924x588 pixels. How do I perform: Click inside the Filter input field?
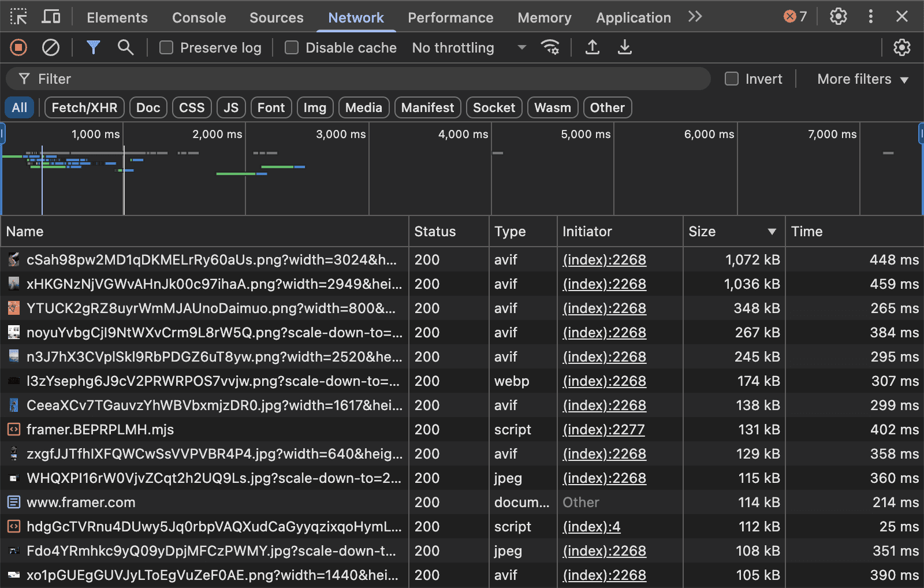231,79
